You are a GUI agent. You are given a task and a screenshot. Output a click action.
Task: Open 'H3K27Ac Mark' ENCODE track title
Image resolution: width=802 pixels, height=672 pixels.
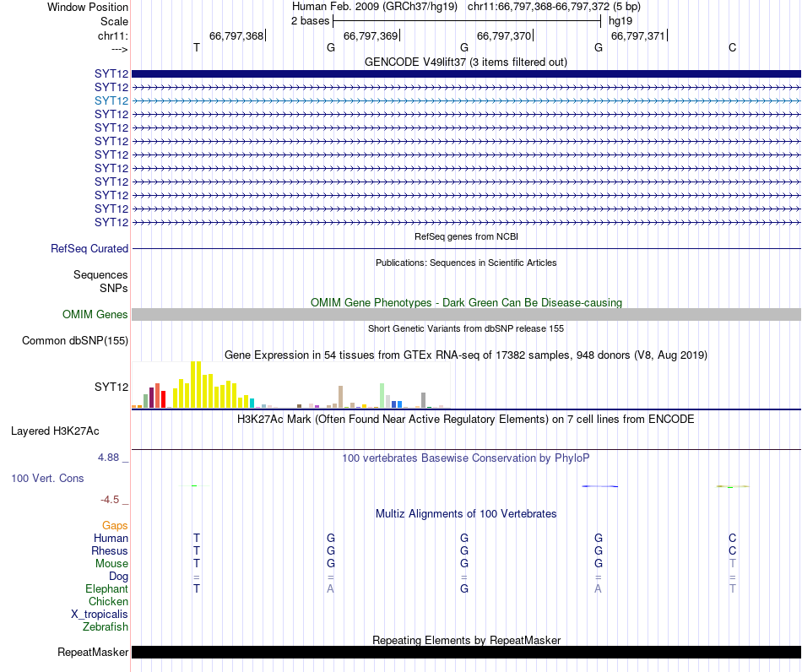(466, 420)
